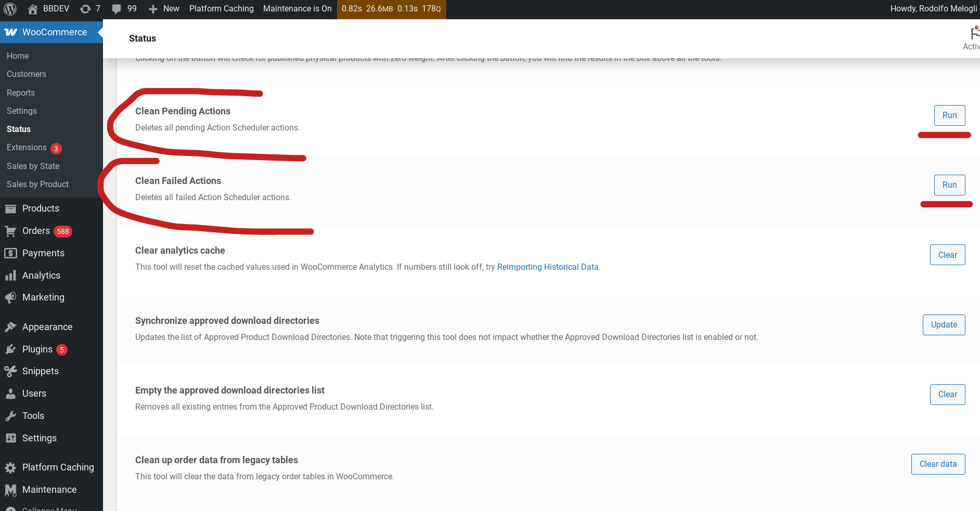Run the Clean Failed Actions tool

949,185
